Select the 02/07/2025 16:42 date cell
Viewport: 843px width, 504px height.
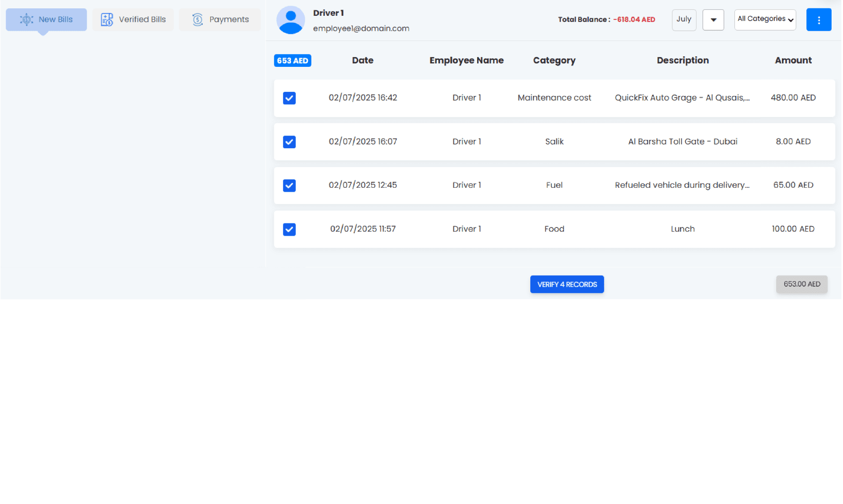pyautogui.click(x=363, y=98)
